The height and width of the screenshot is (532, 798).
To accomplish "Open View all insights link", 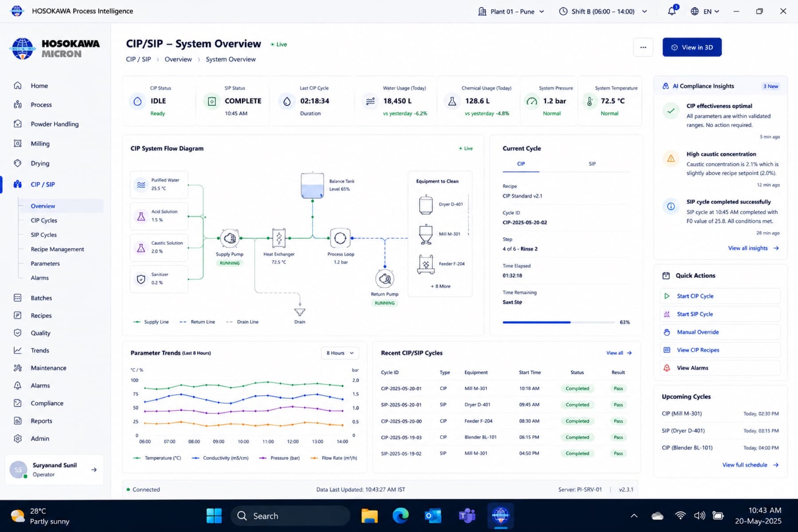I will click(x=753, y=248).
